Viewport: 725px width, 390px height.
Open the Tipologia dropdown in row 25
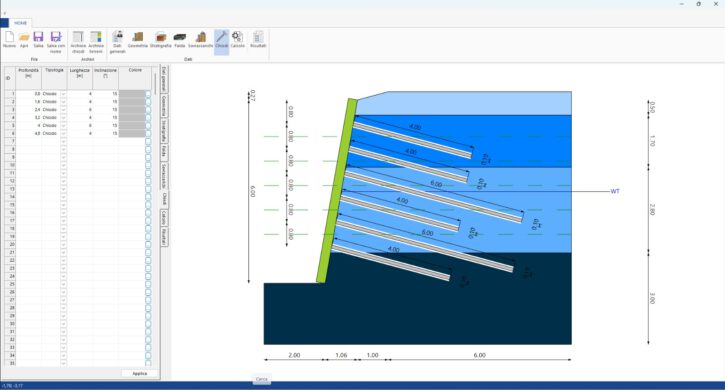(x=63, y=284)
